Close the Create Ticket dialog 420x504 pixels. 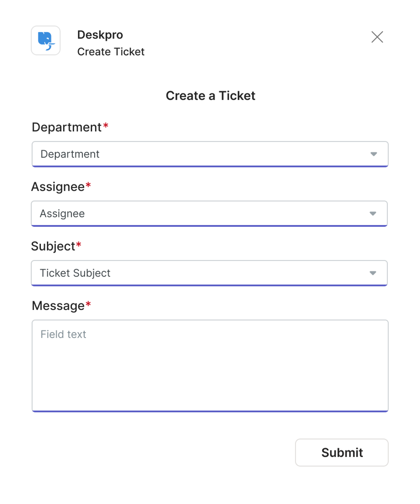[x=377, y=37]
